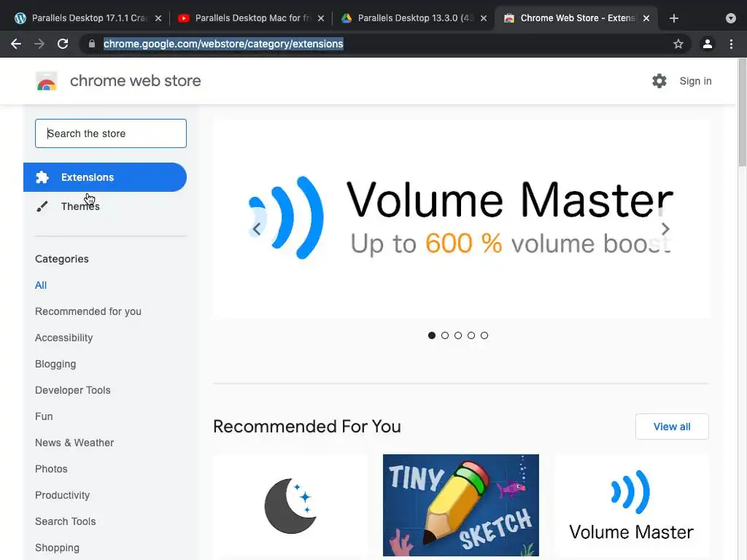The image size is (747, 560).
Task: Open the Productivity category
Action: click(x=63, y=495)
